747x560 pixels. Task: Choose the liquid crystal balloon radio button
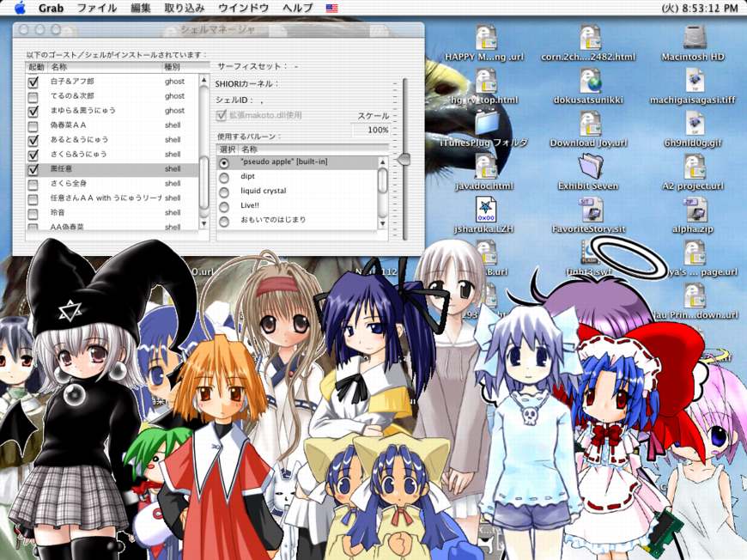(x=223, y=192)
